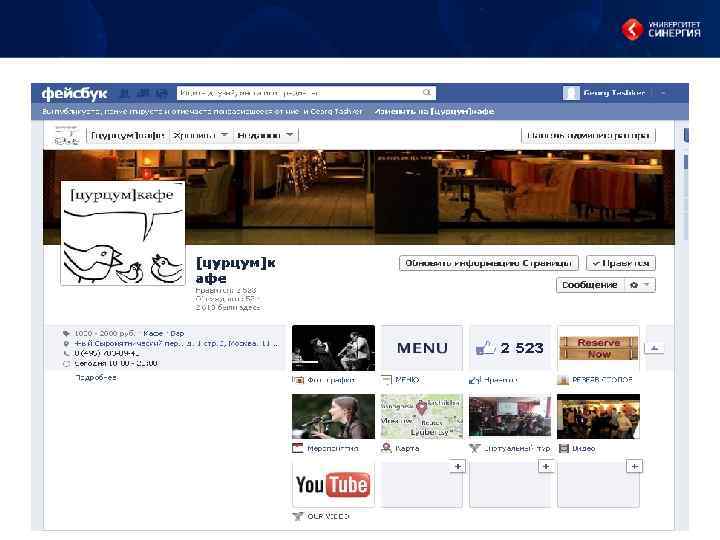Click the gear icon next to Сообщение
The width and height of the screenshot is (720, 540).
634,285
